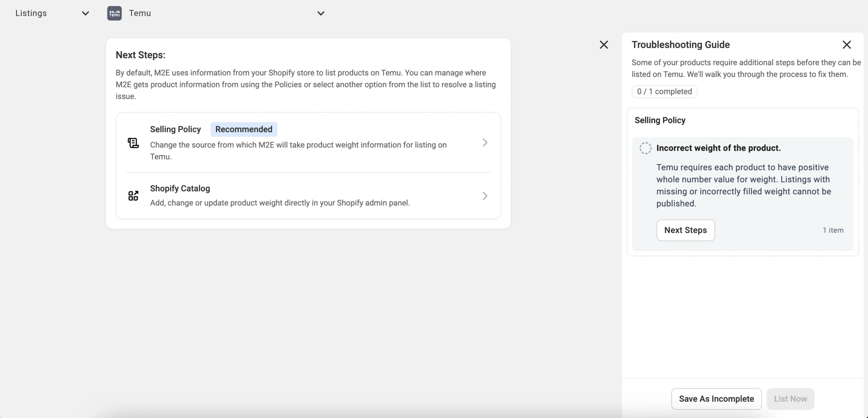Image resolution: width=868 pixels, height=418 pixels.
Task: Close the Troubleshooting Guide sidebar
Action: (x=847, y=45)
